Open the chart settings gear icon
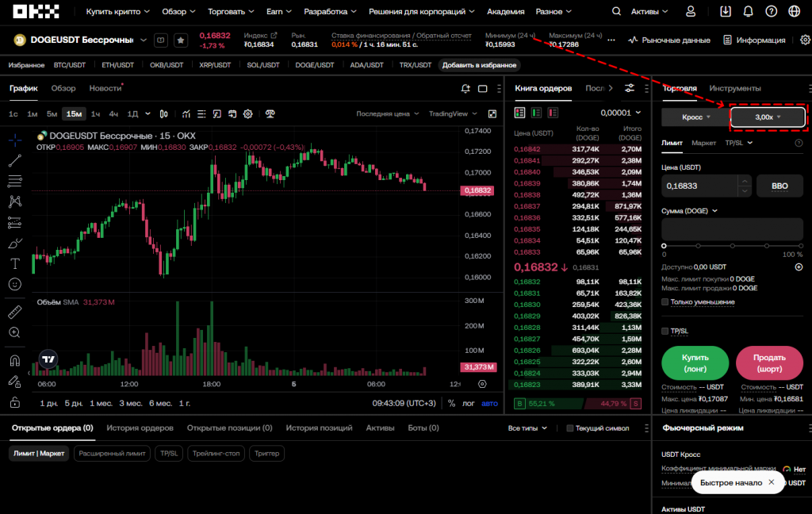This screenshot has height=514, width=812. [247, 113]
